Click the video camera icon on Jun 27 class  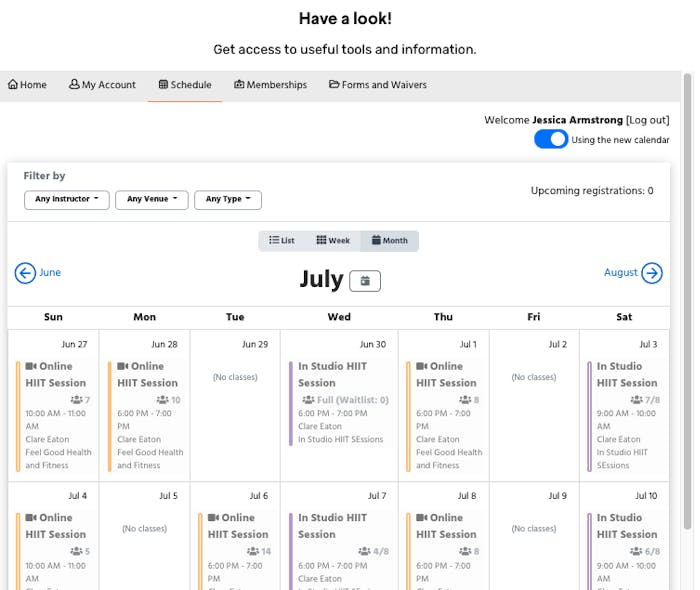tap(31, 366)
